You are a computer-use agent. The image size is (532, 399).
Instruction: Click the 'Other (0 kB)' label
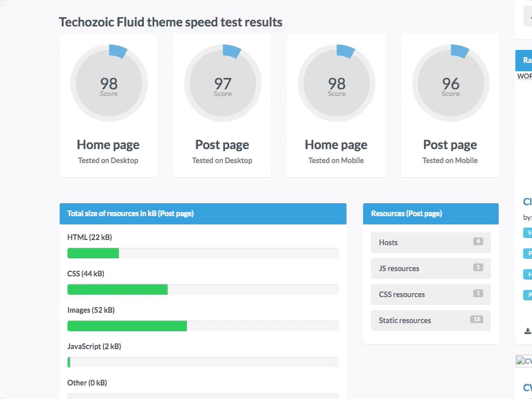pyautogui.click(x=87, y=383)
